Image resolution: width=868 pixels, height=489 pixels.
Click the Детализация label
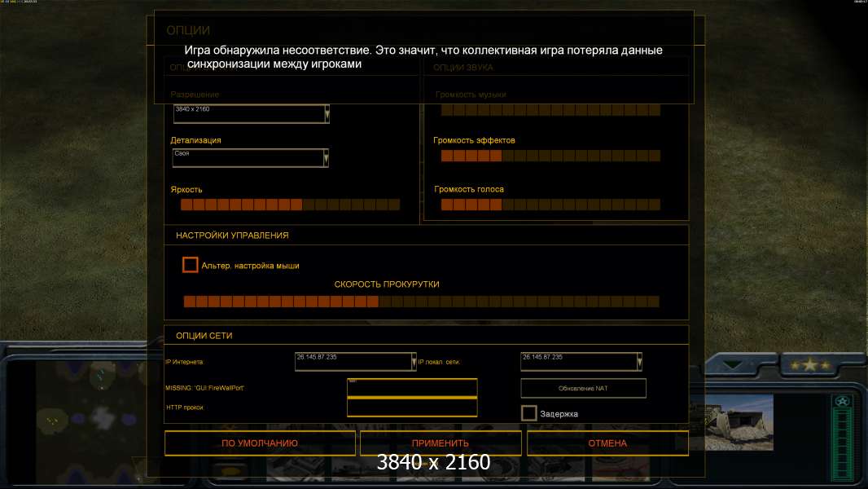(x=195, y=141)
